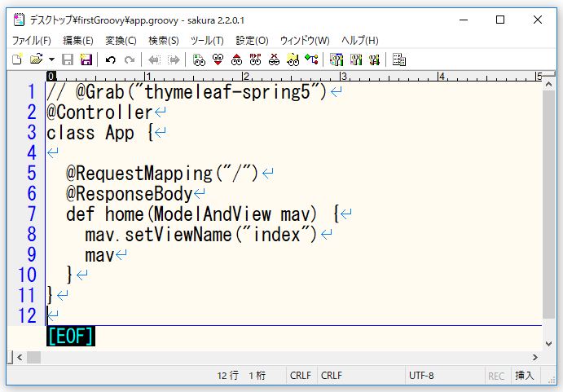The image size is (563, 392).
Task: Click the Save floppy disk icon
Action: (x=68, y=59)
